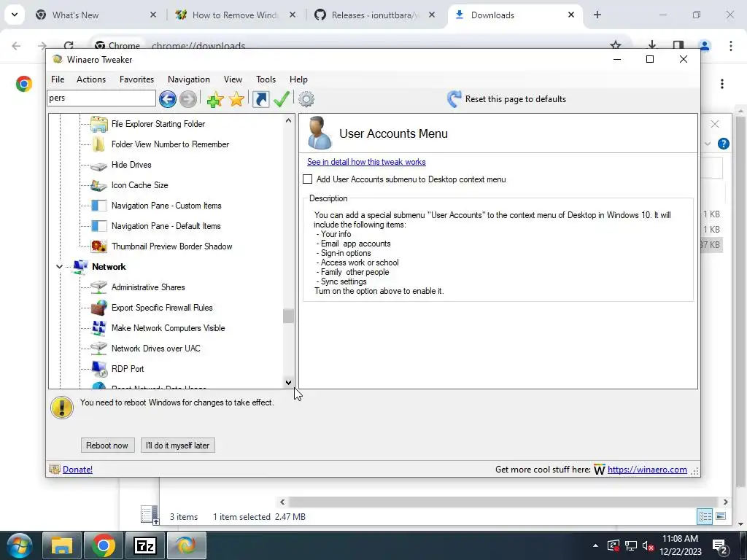Click the Hide Drives drive icon
Image resolution: width=747 pixels, height=560 pixels.
click(99, 166)
